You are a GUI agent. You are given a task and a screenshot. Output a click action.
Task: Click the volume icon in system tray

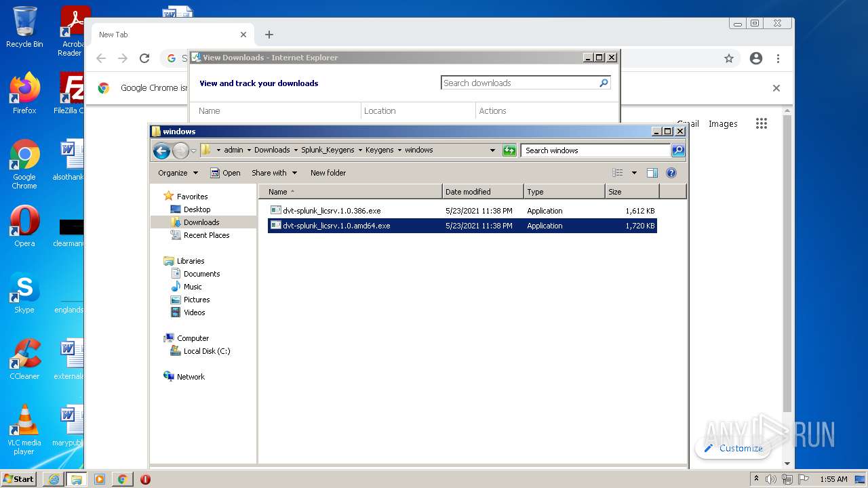tap(771, 479)
